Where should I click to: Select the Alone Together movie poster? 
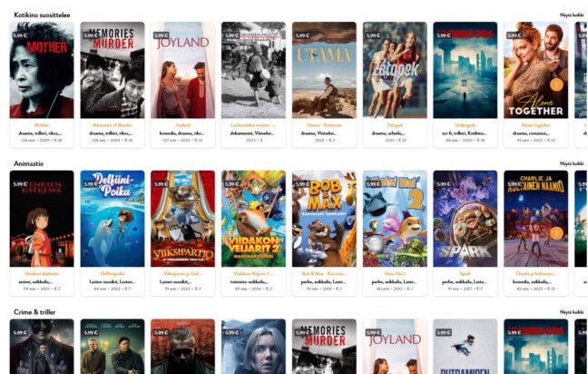pos(536,70)
